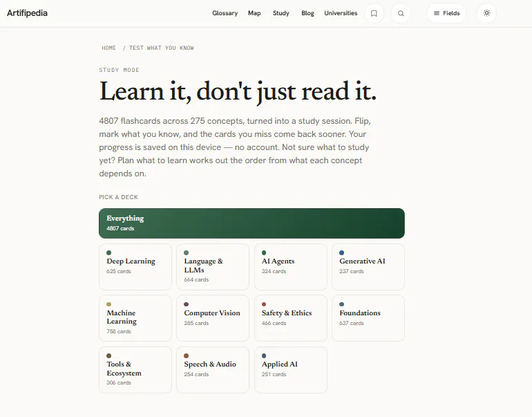Pick the Computer Vision deck
The width and height of the screenshot is (532, 417).
pos(213,318)
